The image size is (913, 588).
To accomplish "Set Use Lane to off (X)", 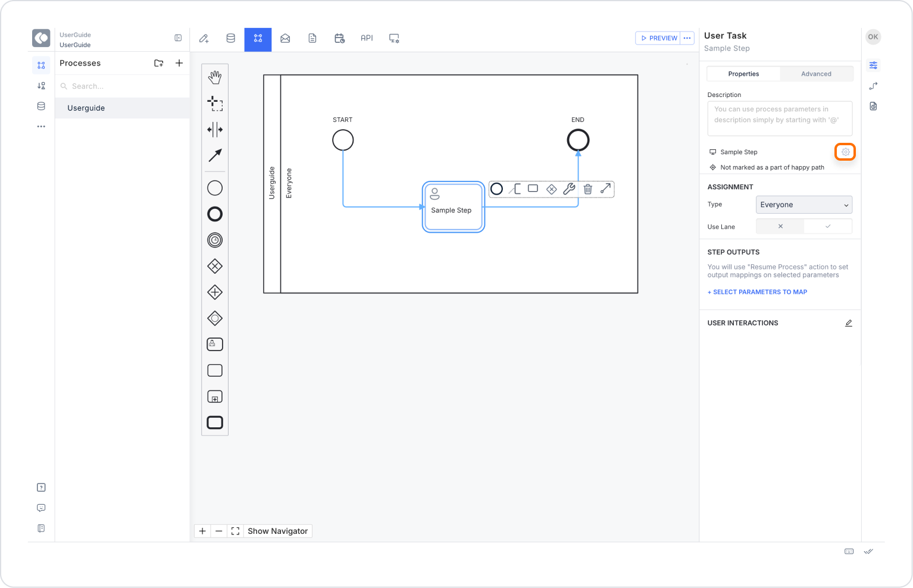I will coord(780,227).
